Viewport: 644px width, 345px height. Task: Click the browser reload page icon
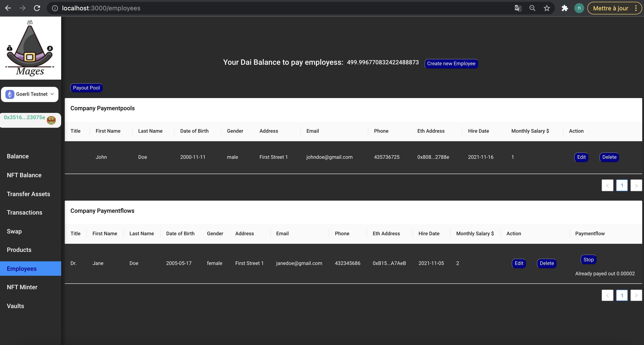37,8
